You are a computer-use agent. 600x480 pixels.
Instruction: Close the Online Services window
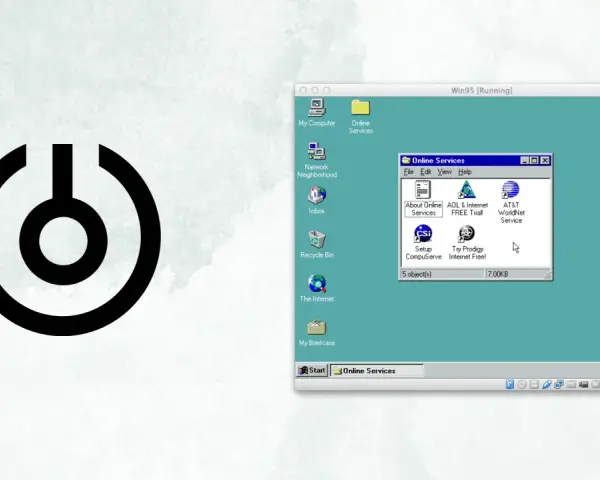(x=545, y=160)
